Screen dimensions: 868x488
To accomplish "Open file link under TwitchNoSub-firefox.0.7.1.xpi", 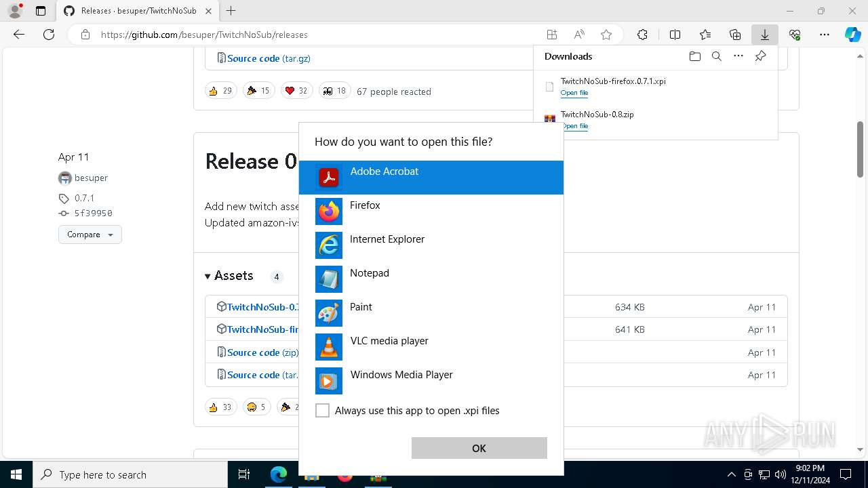I will pos(574,93).
